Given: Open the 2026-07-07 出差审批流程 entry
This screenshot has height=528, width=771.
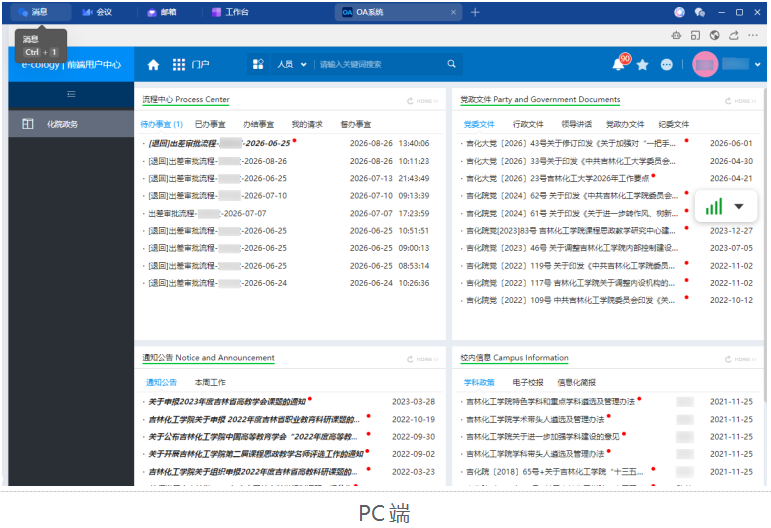Looking at the screenshot, I should point(207,213).
